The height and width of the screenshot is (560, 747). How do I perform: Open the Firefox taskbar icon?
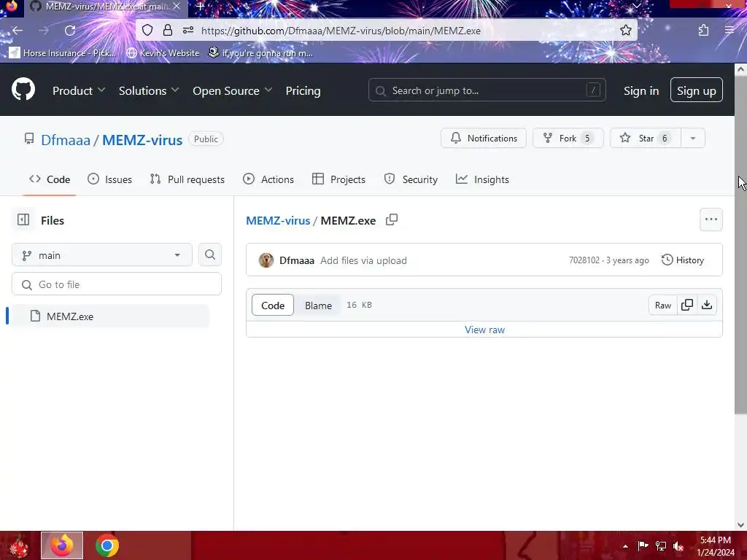point(62,545)
